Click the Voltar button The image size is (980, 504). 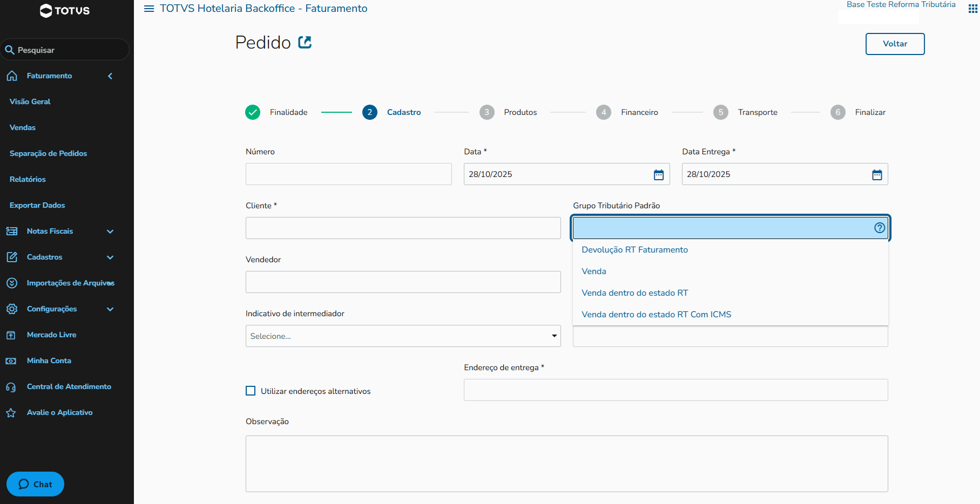(895, 44)
